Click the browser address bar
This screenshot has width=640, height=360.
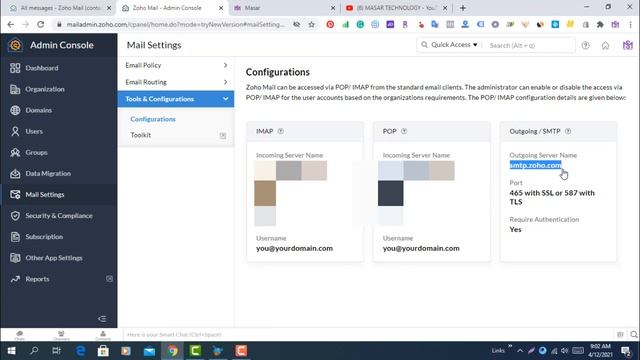point(176,24)
